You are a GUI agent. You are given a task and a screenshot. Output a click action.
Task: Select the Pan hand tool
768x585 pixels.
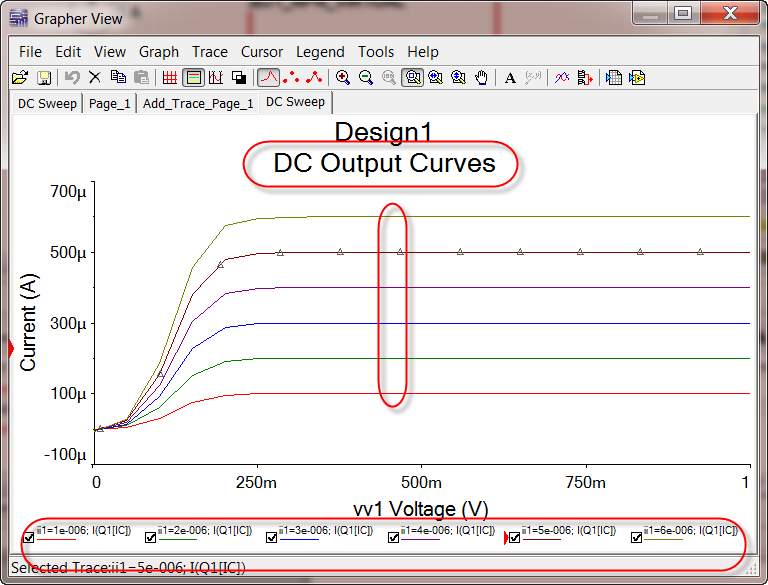(x=481, y=77)
